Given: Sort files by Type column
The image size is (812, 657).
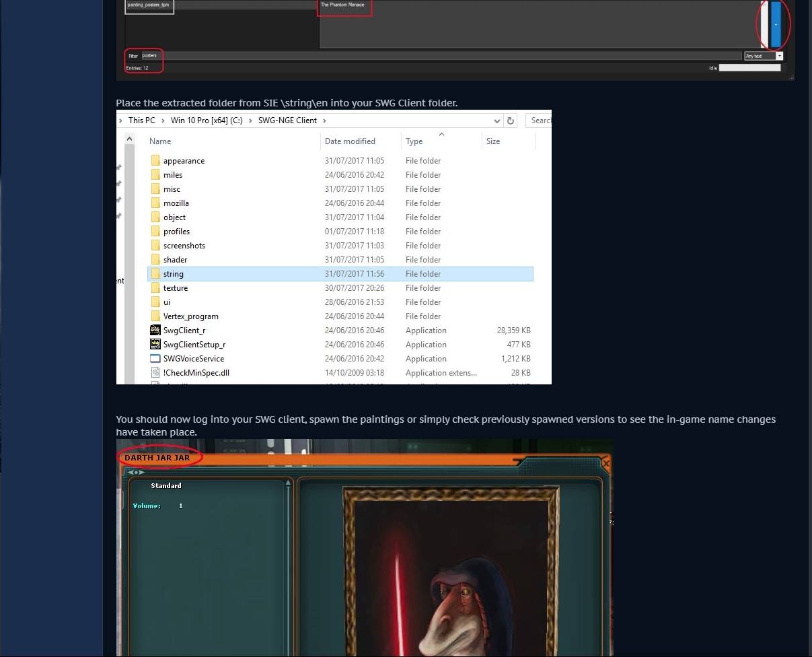Looking at the screenshot, I should [414, 141].
